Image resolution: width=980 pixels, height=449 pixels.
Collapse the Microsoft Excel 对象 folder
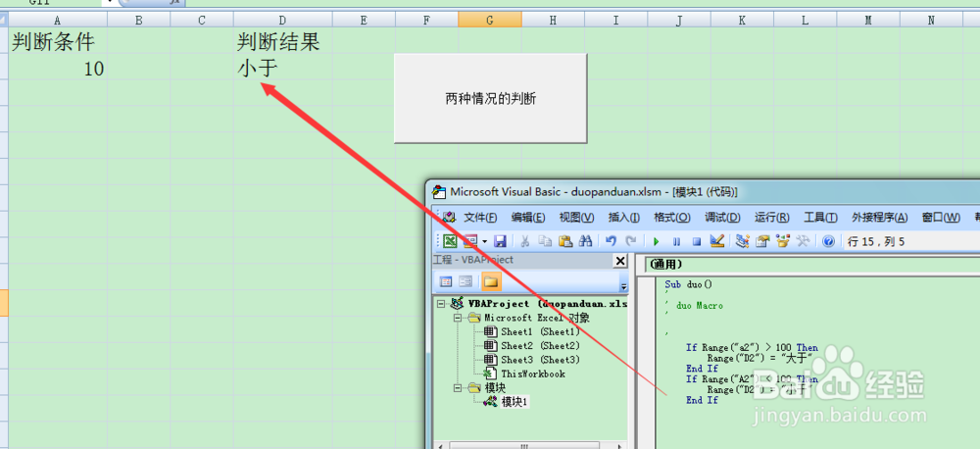tap(457, 318)
